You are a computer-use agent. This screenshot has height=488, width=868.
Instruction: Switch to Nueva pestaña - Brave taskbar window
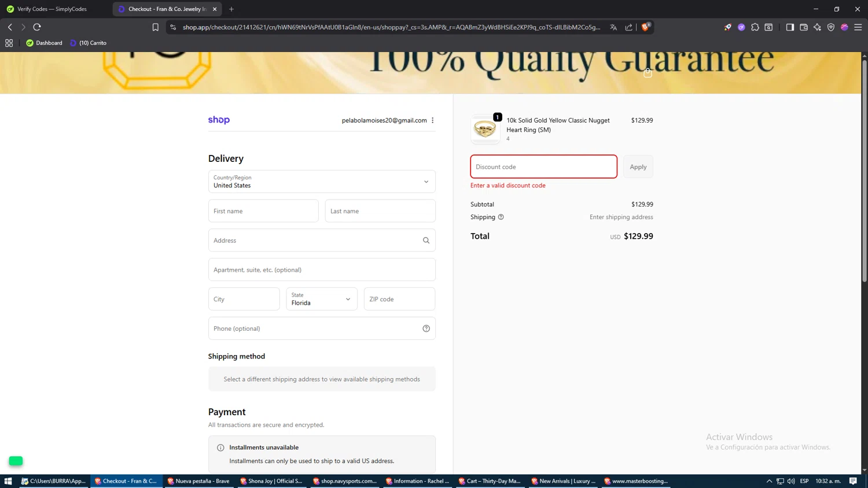198,481
